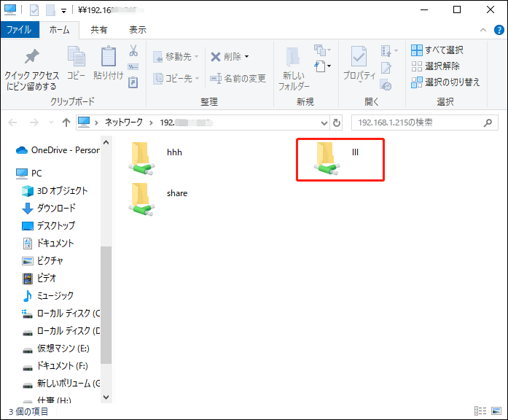Select OneDrive - Personal in navigation pane

point(58,150)
